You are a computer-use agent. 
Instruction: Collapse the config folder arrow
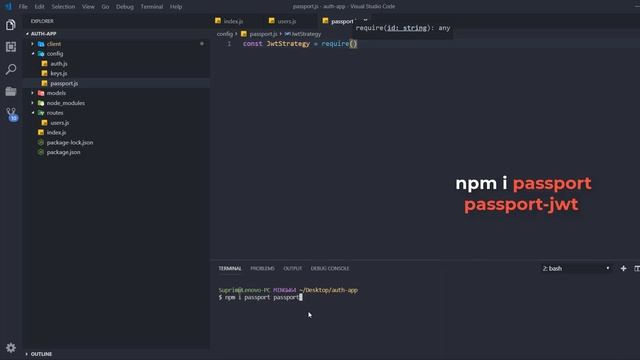[33, 53]
